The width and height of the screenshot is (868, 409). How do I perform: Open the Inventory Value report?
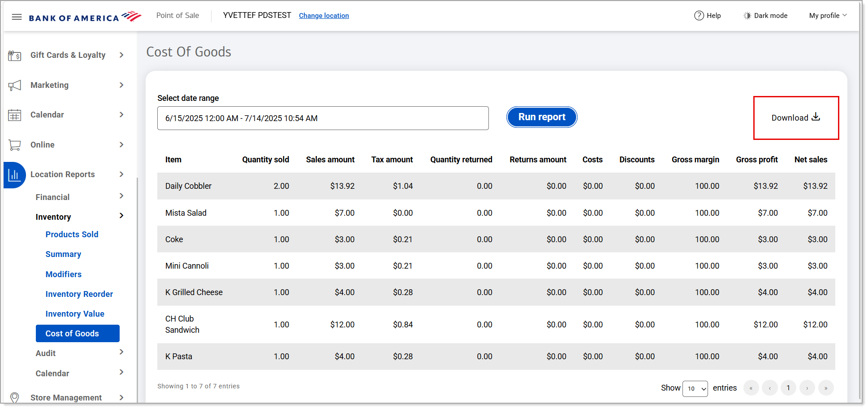coord(75,314)
